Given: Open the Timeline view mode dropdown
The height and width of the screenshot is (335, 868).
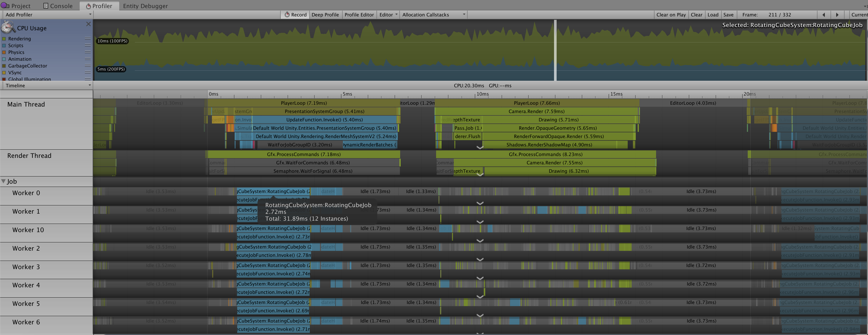Looking at the screenshot, I should click(47, 86).
